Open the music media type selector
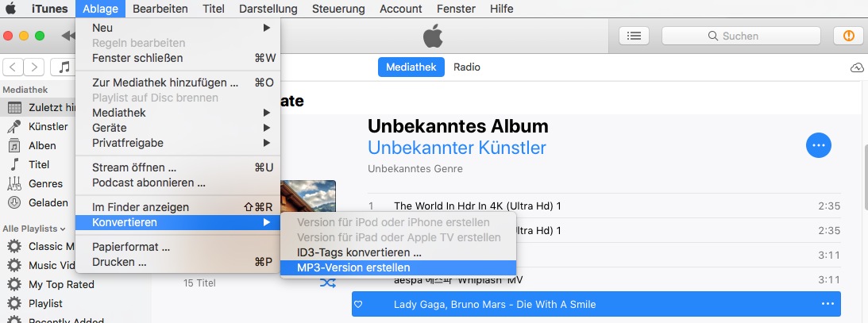The height and width of the screenshot is (323, 868). 63,67
